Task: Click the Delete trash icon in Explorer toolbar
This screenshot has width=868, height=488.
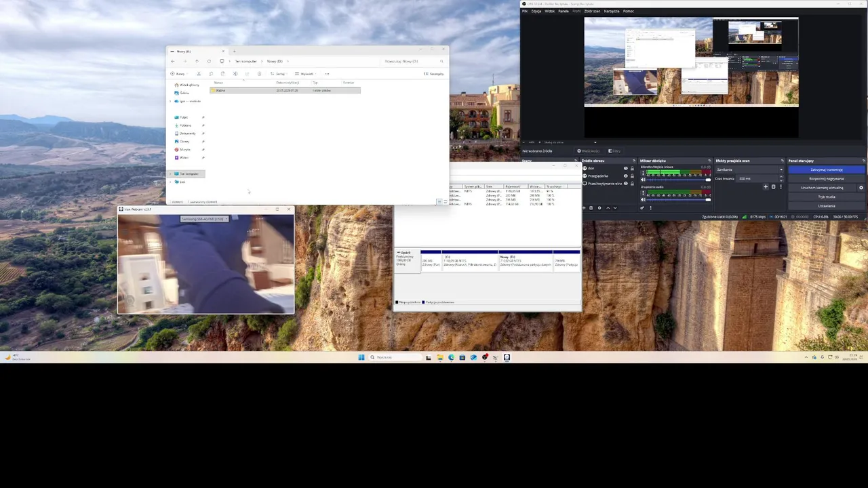Action: click(x=260, y=74)
